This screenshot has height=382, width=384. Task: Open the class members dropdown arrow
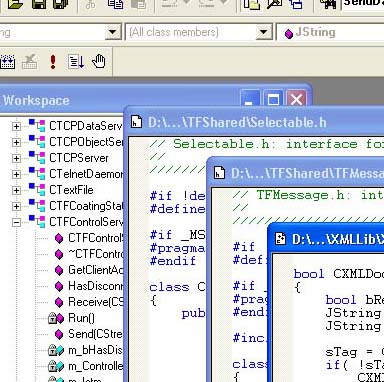coord(263,32)
